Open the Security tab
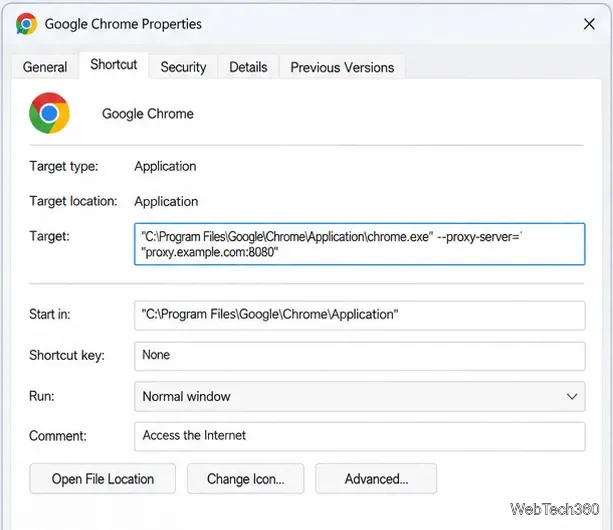The height and width of the screenshot is (530, 613). click(x=183, y=67)
